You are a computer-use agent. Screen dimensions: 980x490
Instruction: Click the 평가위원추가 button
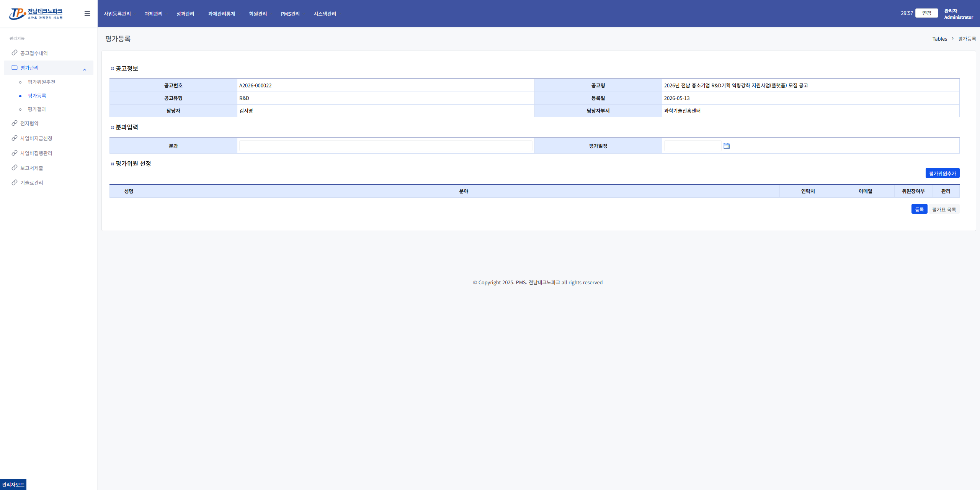[x=942, y=173]
